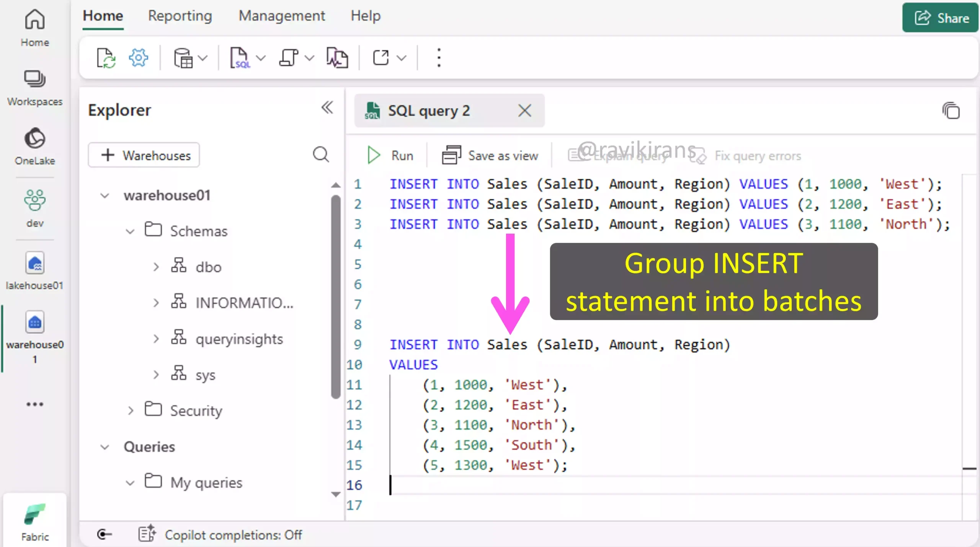Click 'South' value on line 14

tap(532, 445)
